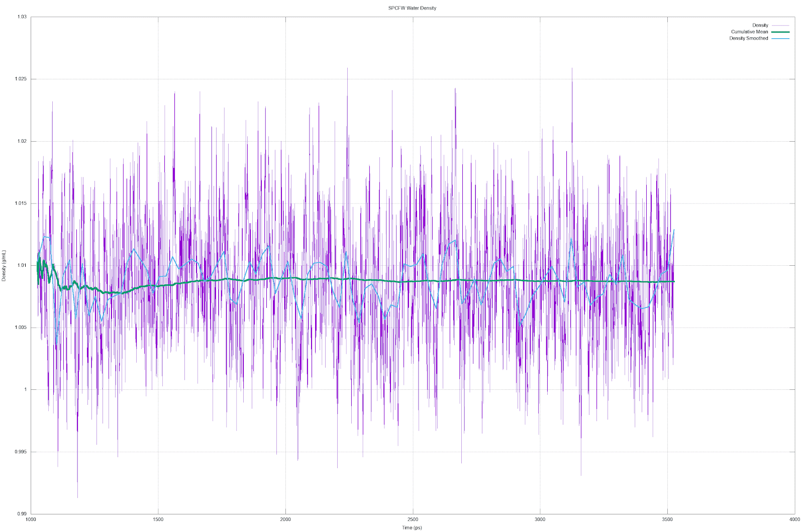Select the Time (ps) axis label
Screen dimensions: 804x532
(412, 527)
